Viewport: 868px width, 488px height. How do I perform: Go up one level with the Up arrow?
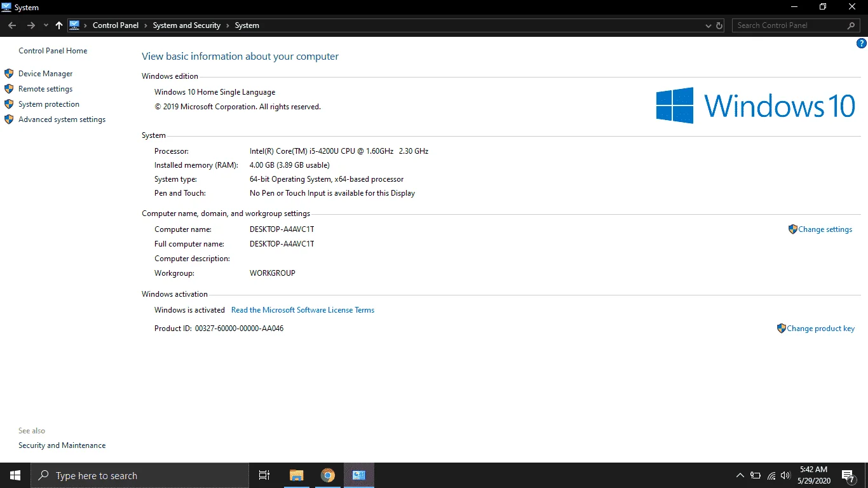(x=59, y=25)
